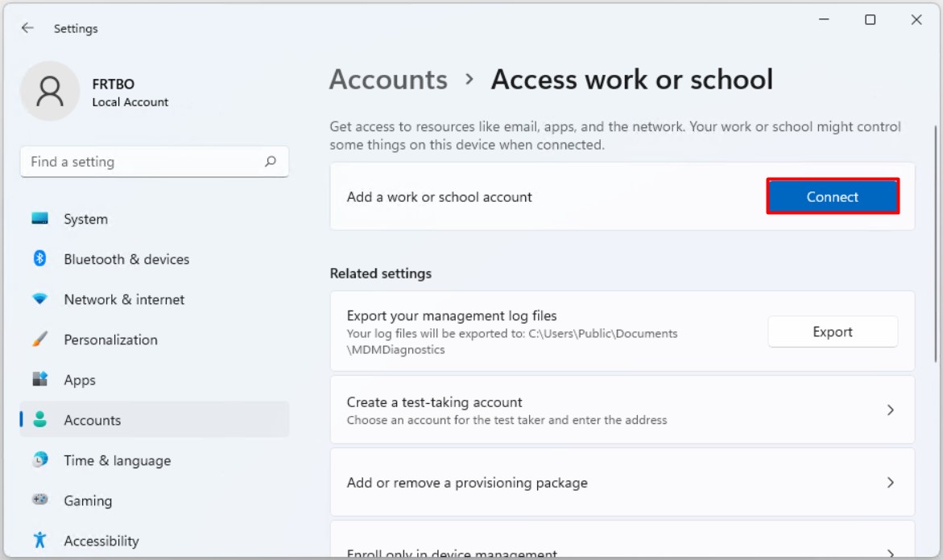Screen dimensions: 943x560
Task: Click the vertical scrollbar on right
Action: pyautogui.click(x=936, y=243)
